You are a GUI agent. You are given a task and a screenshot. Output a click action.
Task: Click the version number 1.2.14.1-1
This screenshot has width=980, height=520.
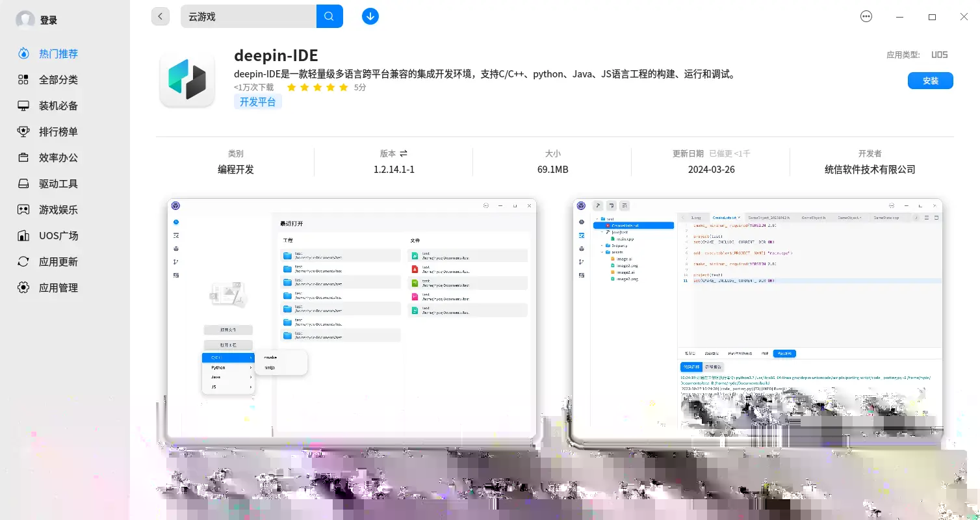[x=394, y=169]
